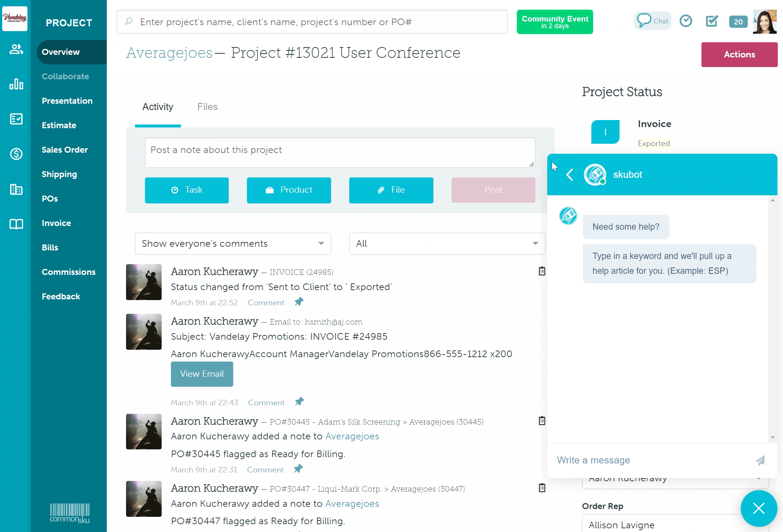Click the send message paper plane icon

point(760,460)
